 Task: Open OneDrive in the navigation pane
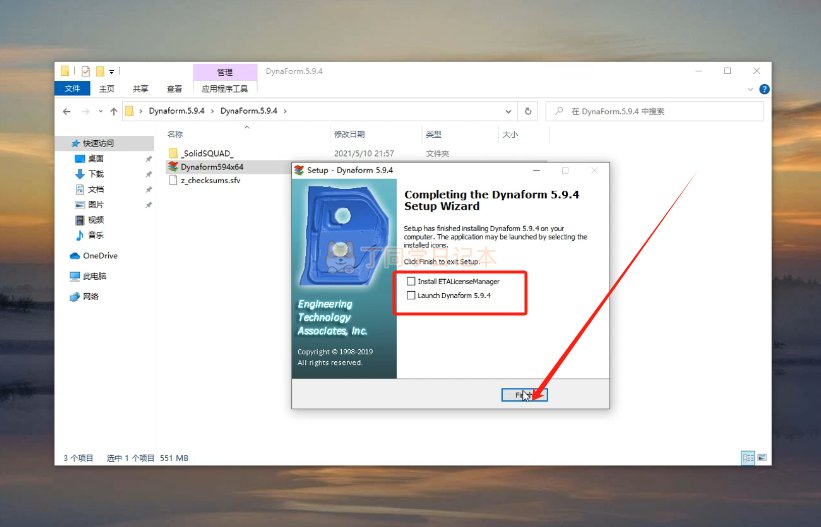coord(99,256)
